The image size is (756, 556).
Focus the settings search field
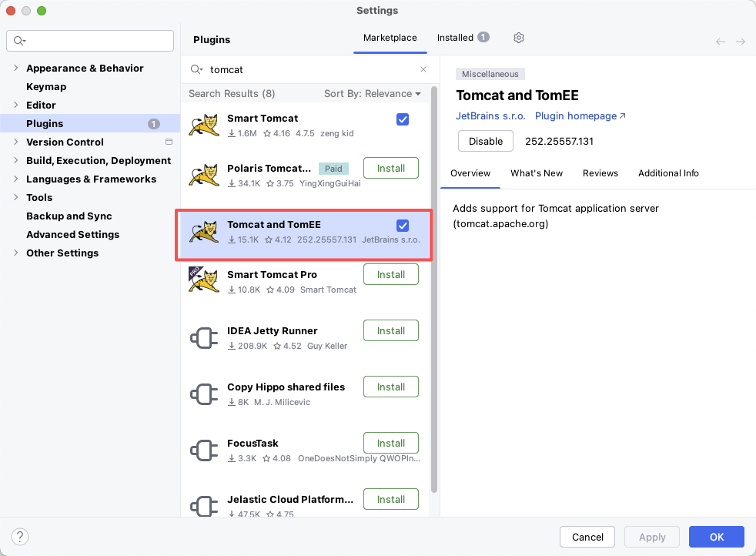(x=90, y=41)
